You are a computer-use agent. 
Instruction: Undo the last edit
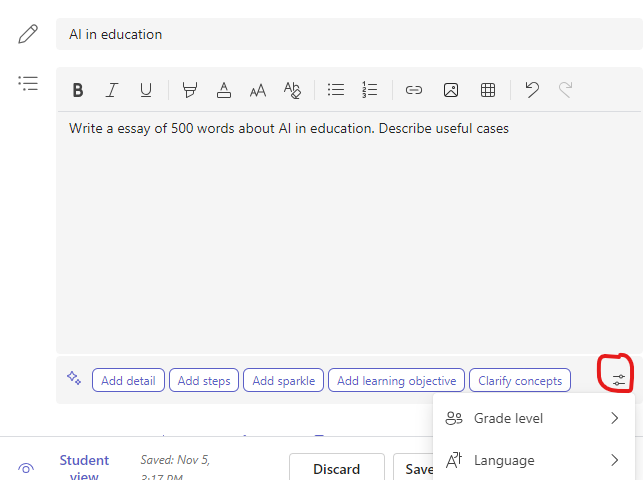532,90
